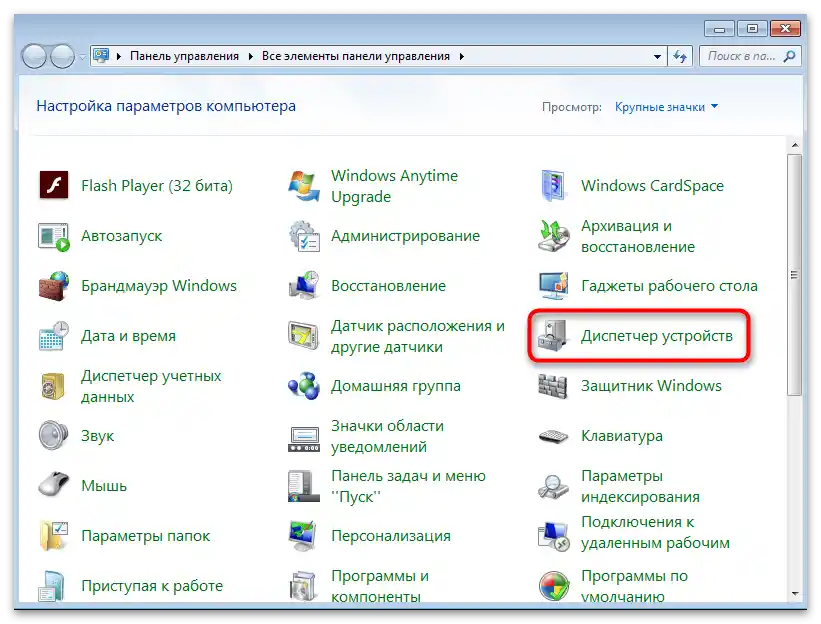Viewport: 821px width, 624px height.
Task: Click the Персонализация monitor icon
Action: (304, 536)
